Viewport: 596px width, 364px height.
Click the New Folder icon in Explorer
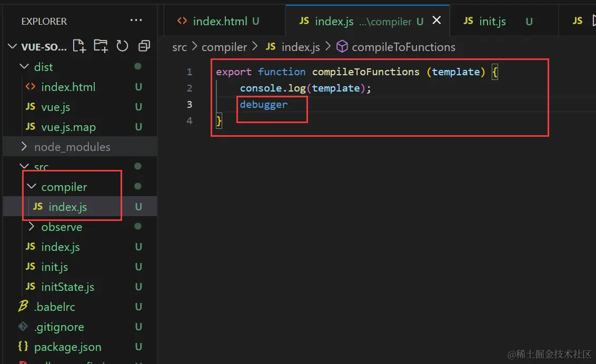click(101, 46)
